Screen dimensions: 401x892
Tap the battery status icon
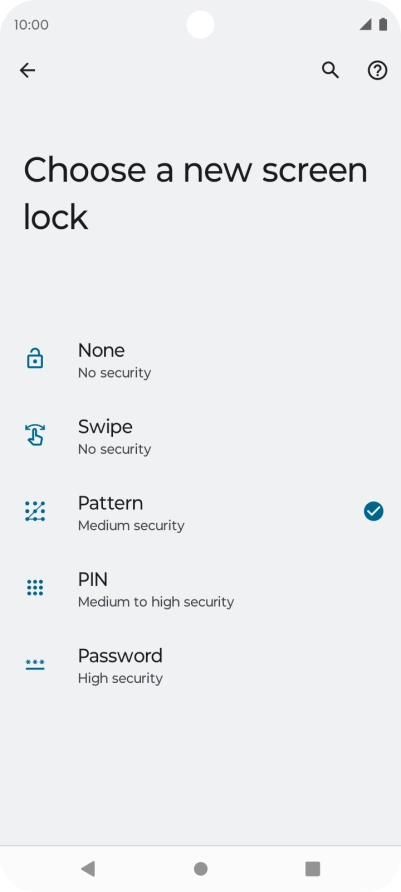(x=383, y=24)
